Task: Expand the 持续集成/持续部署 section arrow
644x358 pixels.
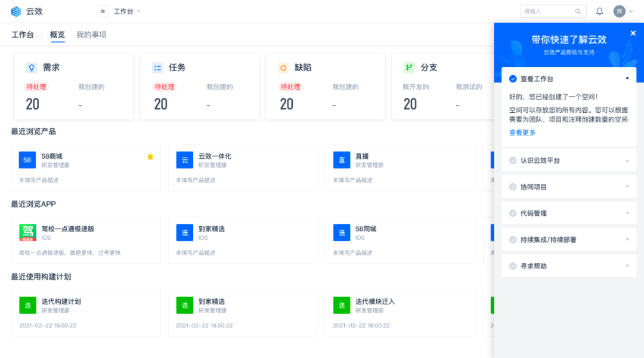Action: 627,240
